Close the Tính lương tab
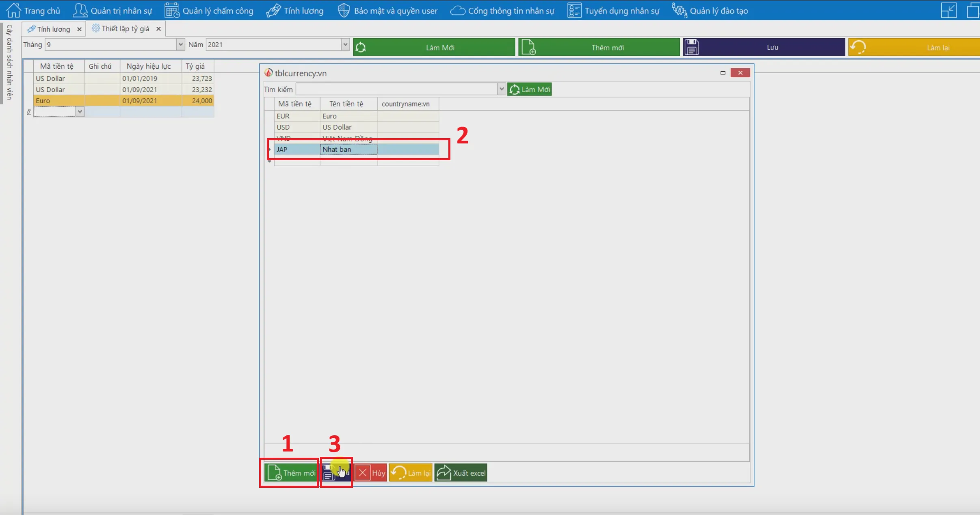This screenshot has width=980, height=515. 79,29
